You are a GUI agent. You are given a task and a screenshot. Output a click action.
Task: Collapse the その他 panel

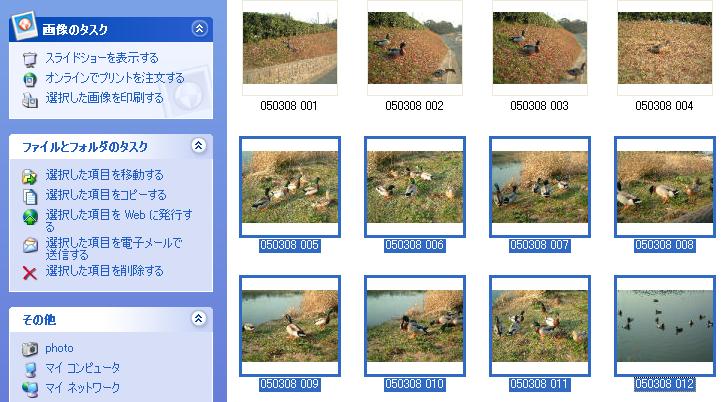pos(199,319)
